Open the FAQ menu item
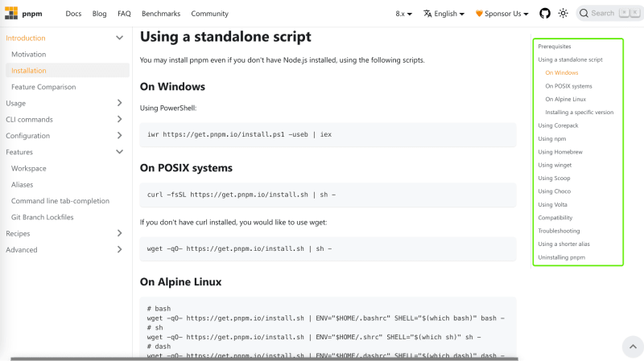644x361 pixels. tap(124, 14)
